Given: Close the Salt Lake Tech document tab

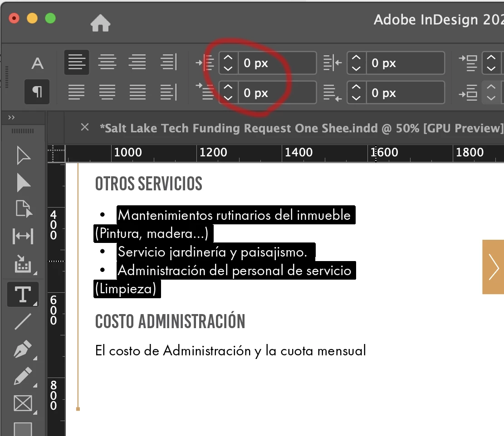Looking at the screenshot, I should coord(85,127).
